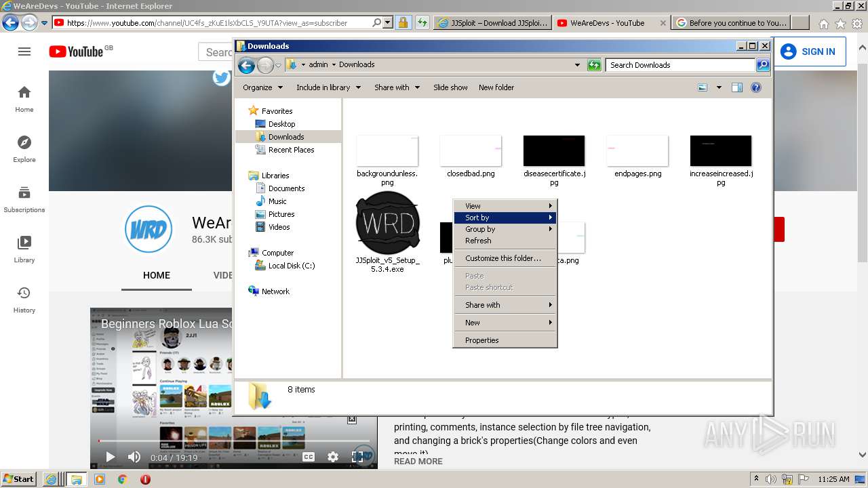Open IE favorites star icon

[840, 23]
